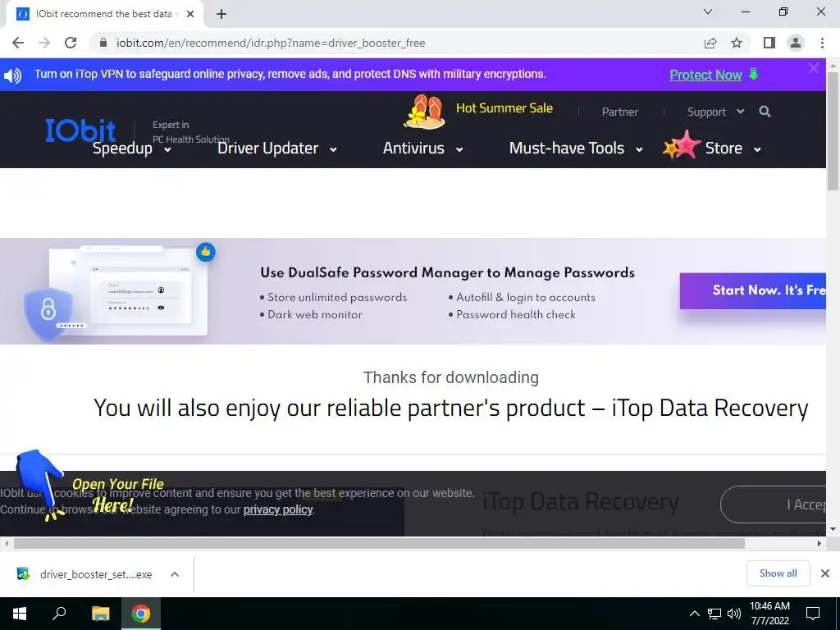Click Show all downloads
The image size is (840, 630).
(778, 573)
